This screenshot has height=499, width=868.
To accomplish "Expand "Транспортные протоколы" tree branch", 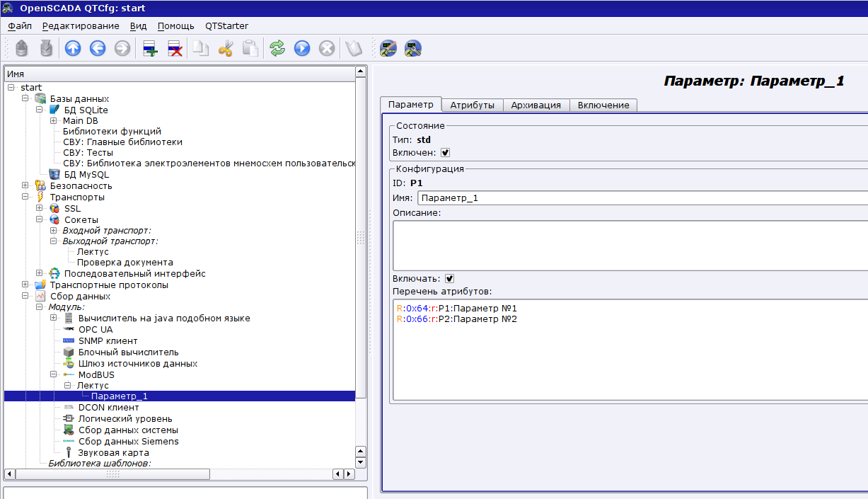I will [25, 285].
